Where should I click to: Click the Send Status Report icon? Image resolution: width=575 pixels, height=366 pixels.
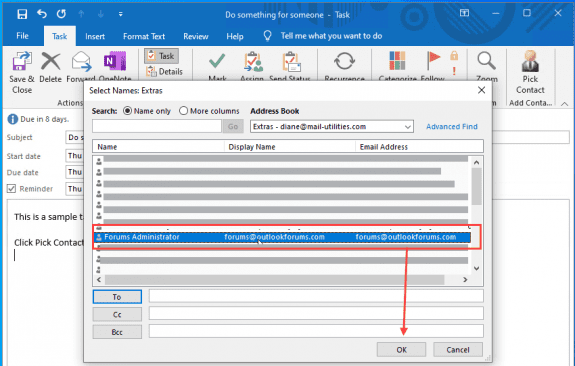[291, 62]
